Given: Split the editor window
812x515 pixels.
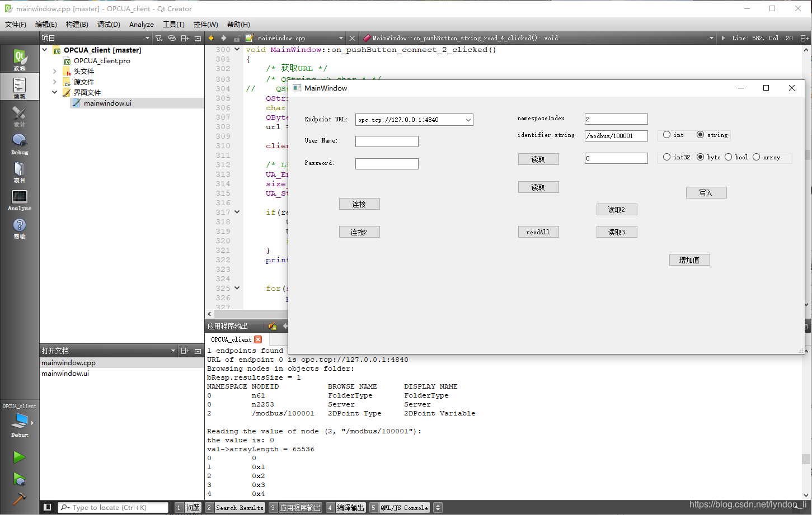Looking at the screenshot, I should click(x=804, y=38).
